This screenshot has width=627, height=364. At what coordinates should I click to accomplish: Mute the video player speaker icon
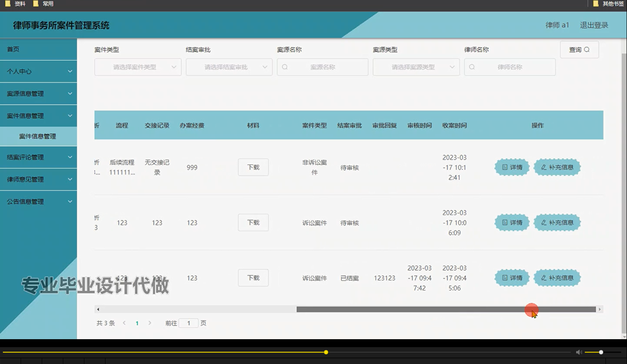[578, 352]
